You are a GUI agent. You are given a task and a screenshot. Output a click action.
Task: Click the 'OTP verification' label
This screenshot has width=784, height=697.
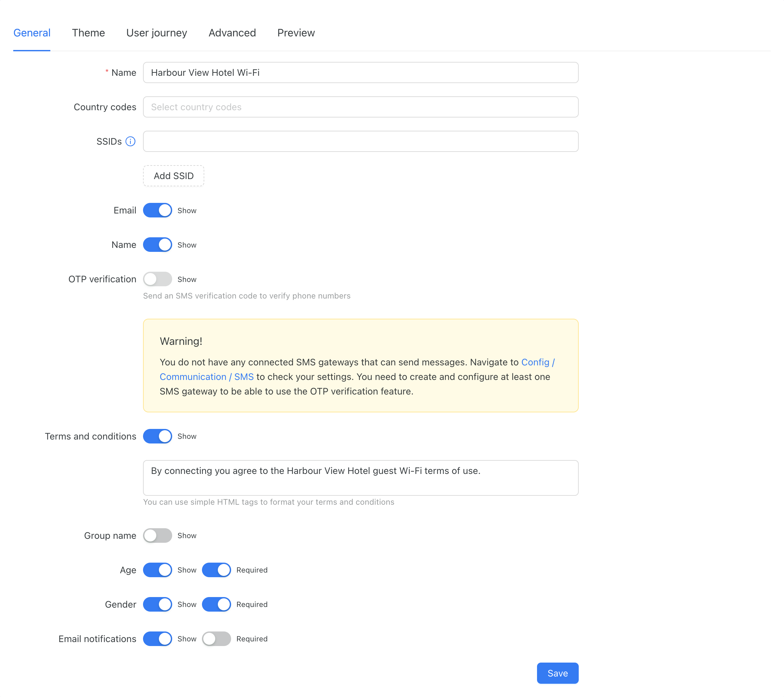click(102, 279)
